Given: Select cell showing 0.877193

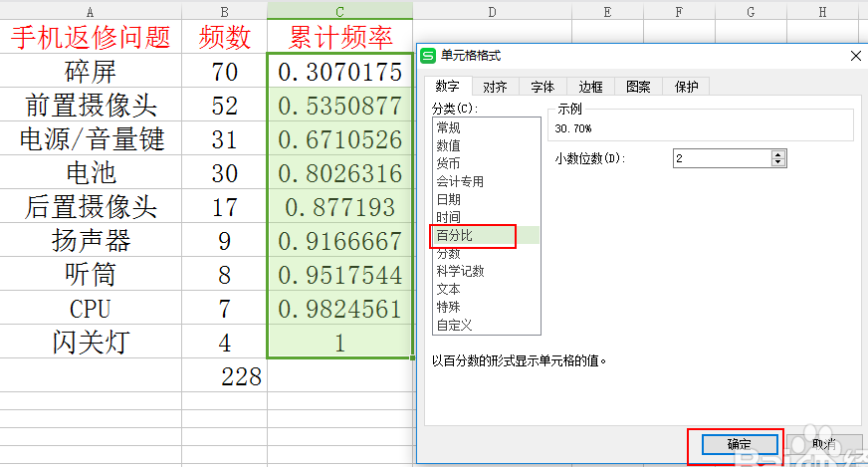Looking at the screenshot, I should point(339,207).
